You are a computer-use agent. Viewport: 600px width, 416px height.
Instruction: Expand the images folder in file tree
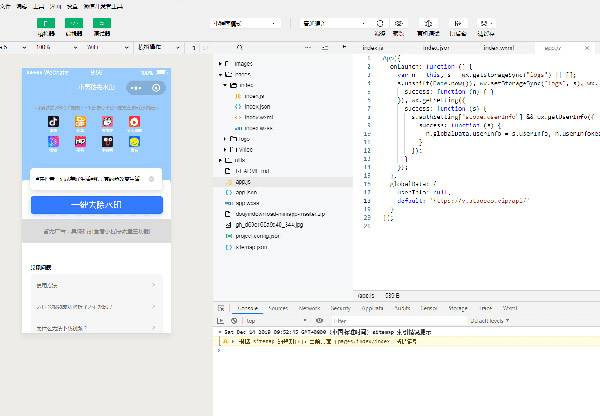[220, 63]
